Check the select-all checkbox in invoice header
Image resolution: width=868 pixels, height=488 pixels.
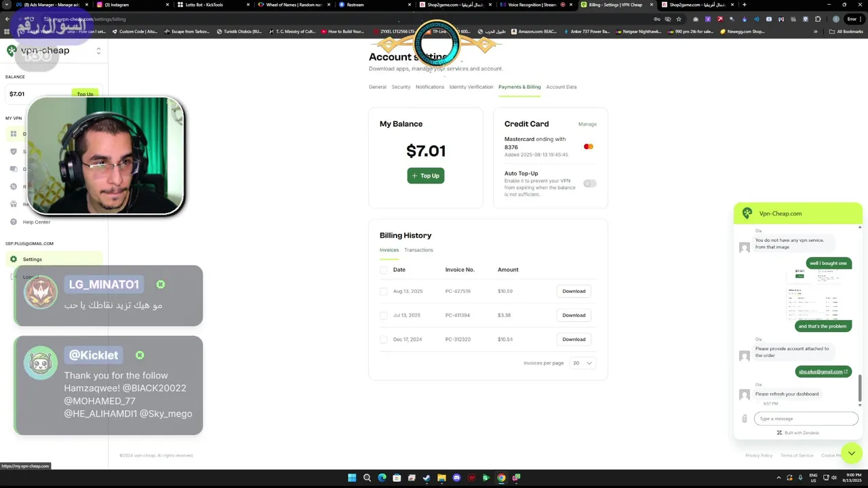(x=384, y=270)
